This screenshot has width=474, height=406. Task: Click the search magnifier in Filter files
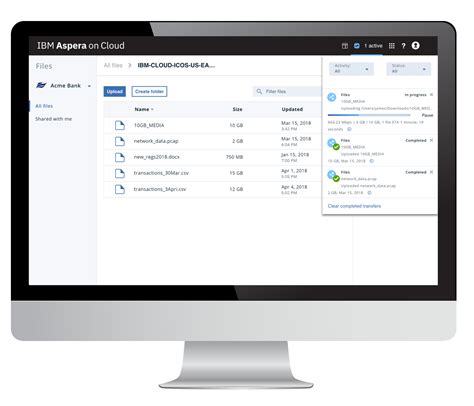tap(259, 91)
